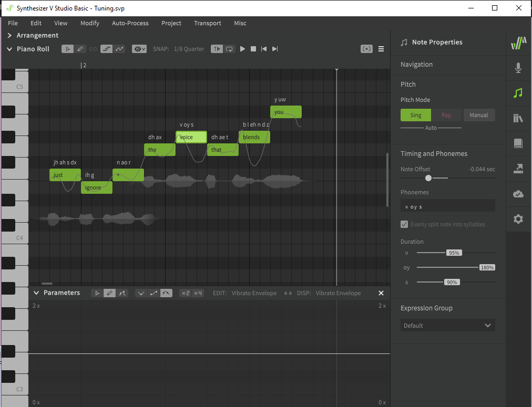Toggle Evenly split note into syllables checkbox
This screenshot has width=532, height=407.
click(404, 224)
